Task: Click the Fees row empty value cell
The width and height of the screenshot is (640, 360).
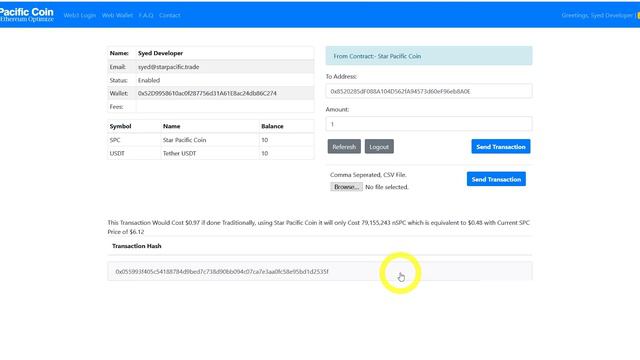Action: [225, 107]
